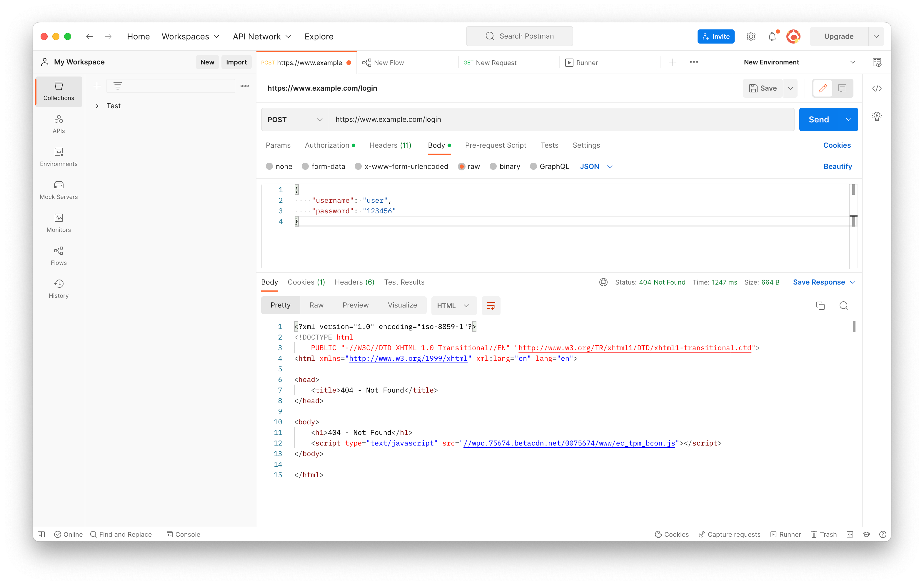Open the JSON body format dropdown
This screenshot has height=585, width=924.
point(596,166)
